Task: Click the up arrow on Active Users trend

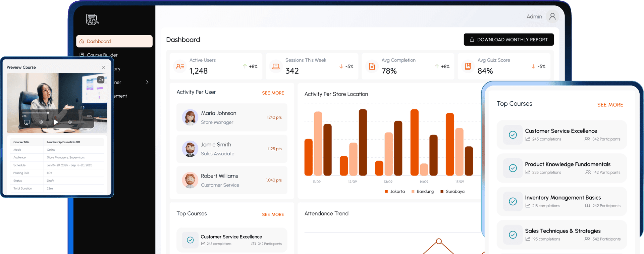Action: (245, 66)
